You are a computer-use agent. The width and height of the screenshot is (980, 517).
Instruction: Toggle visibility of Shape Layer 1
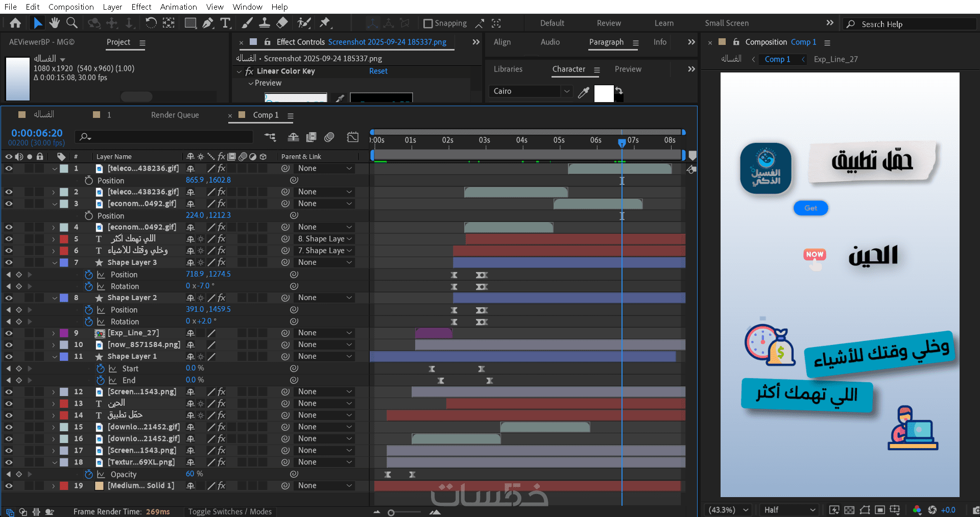(x=9, y=356)
